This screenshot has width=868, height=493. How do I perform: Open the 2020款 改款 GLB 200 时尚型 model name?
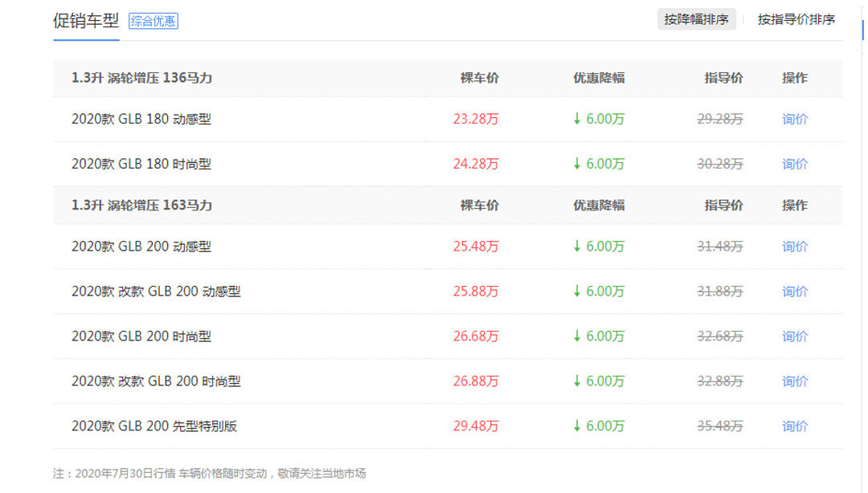pyautogui.click(x=156, y=381)
